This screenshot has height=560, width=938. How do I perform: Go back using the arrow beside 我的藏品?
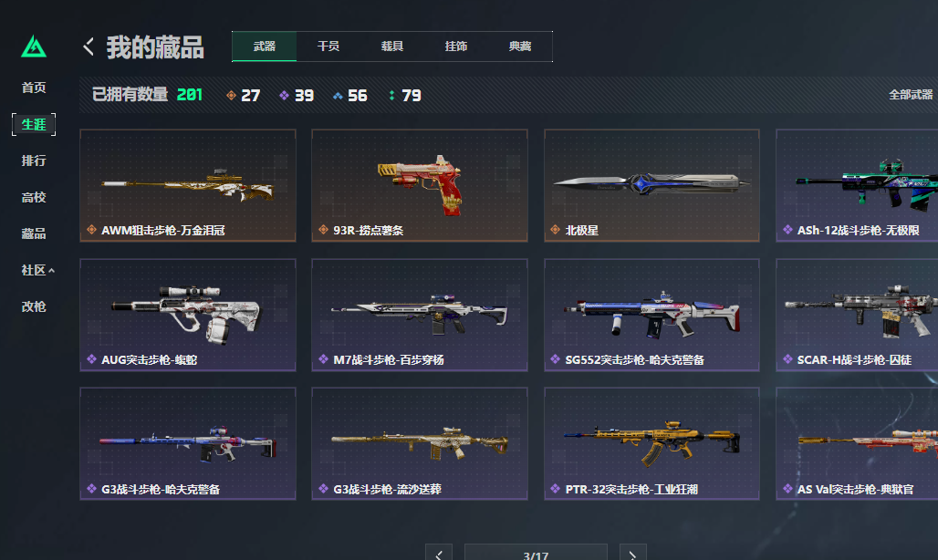pyautogui.click(x=89, y=47)
